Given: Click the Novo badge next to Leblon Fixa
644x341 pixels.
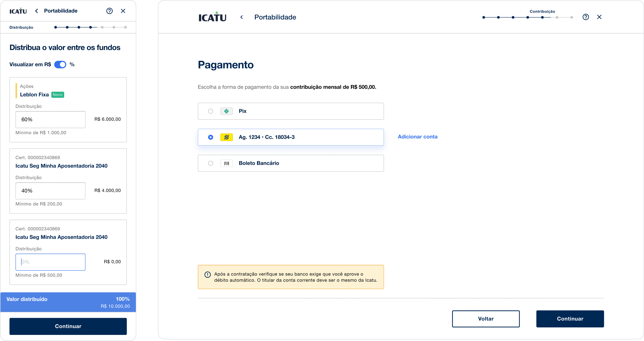Looking at the screenshot, I should click(x=57, y=95).
